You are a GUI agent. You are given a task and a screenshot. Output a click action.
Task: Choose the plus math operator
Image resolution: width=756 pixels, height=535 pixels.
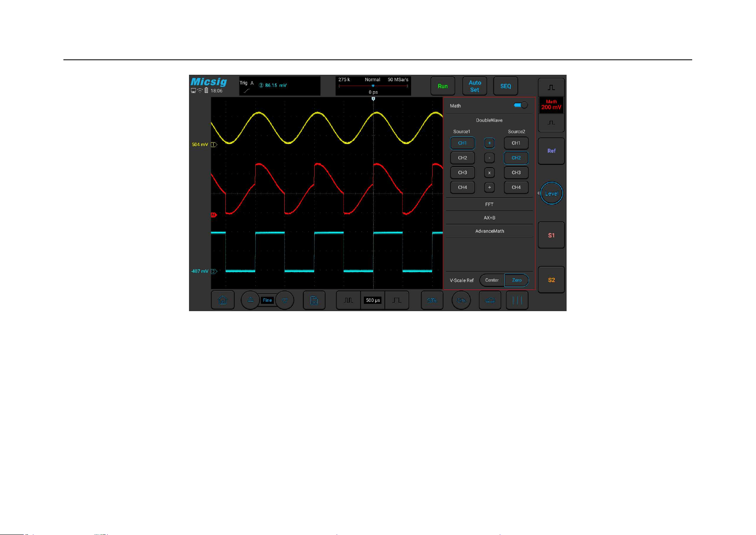coord(489,143)
